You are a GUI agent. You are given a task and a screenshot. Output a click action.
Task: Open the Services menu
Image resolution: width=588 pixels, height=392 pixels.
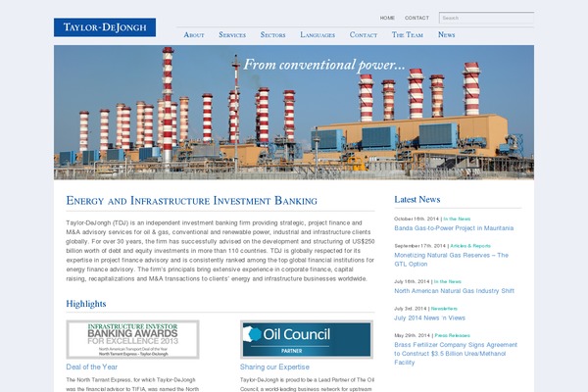pyautogui.click(x=232, y=35)
